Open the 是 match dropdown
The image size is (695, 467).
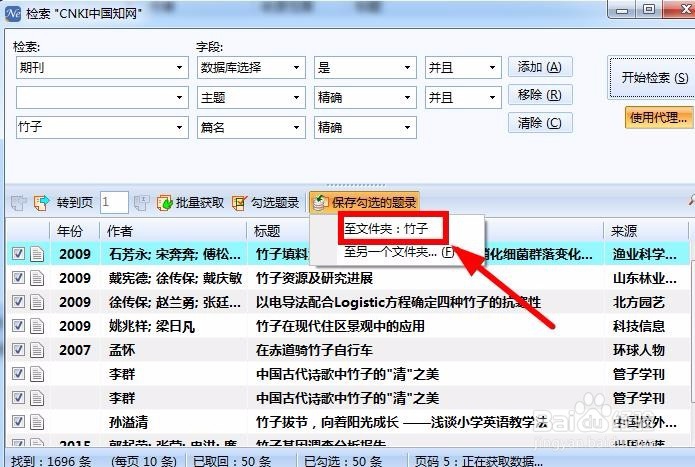click(x=407, y=68)
